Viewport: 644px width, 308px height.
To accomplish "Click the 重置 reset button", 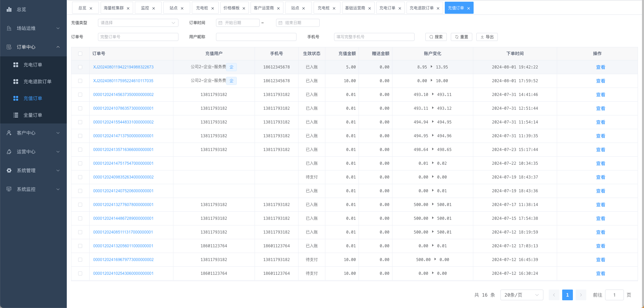I will 462,37.
